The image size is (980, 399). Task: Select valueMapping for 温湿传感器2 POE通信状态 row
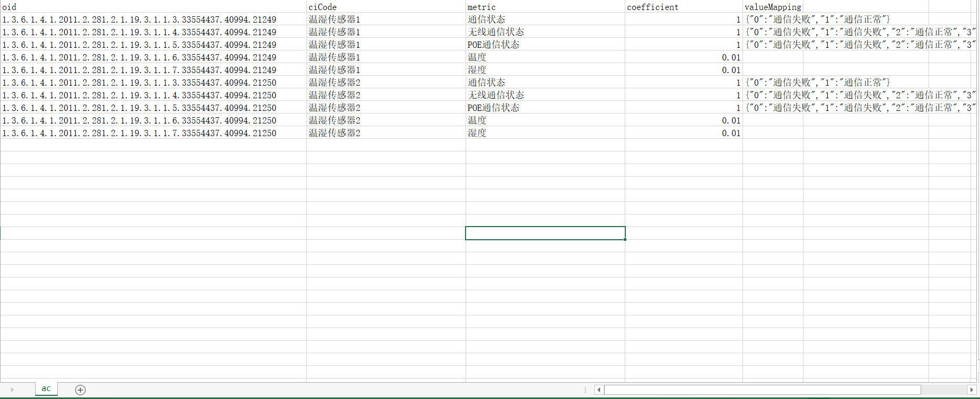coord(773,108)
